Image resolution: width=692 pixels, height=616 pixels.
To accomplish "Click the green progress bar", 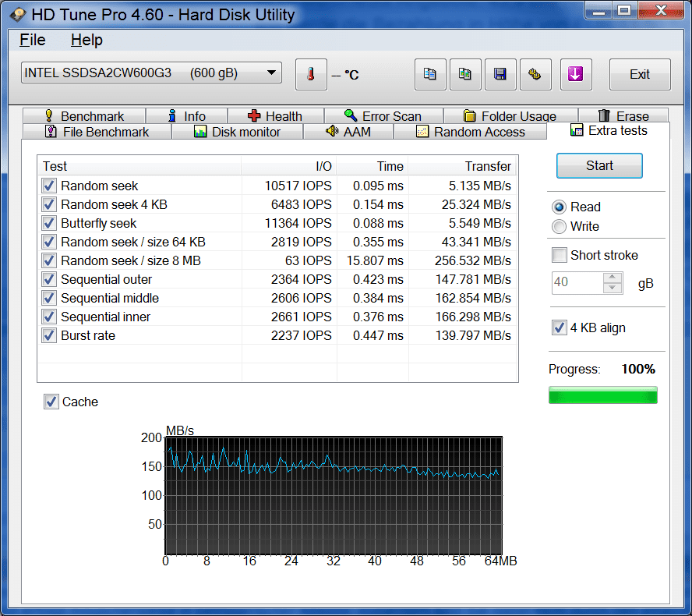I will (603, 395).
